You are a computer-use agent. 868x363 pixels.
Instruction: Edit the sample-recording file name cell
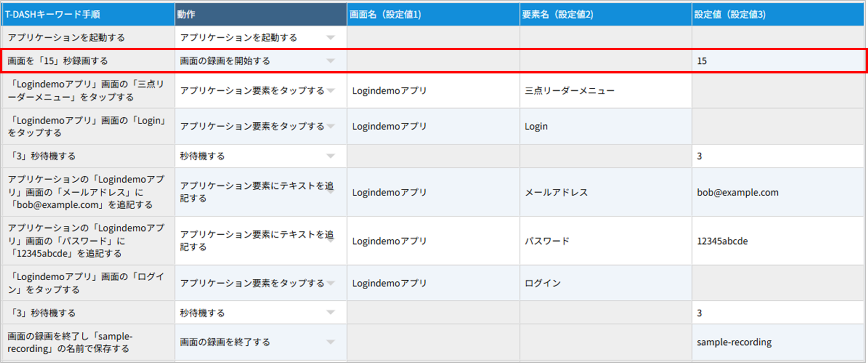(777, 342)
